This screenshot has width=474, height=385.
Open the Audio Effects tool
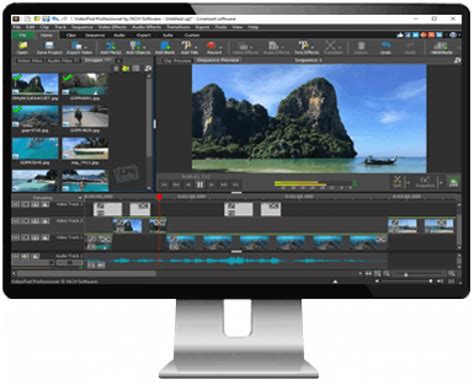[276, 48]
